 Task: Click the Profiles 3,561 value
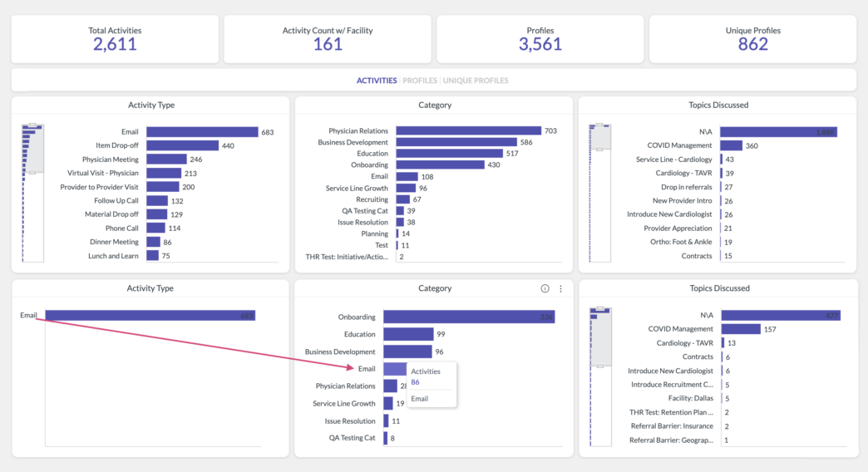(540, 45)
